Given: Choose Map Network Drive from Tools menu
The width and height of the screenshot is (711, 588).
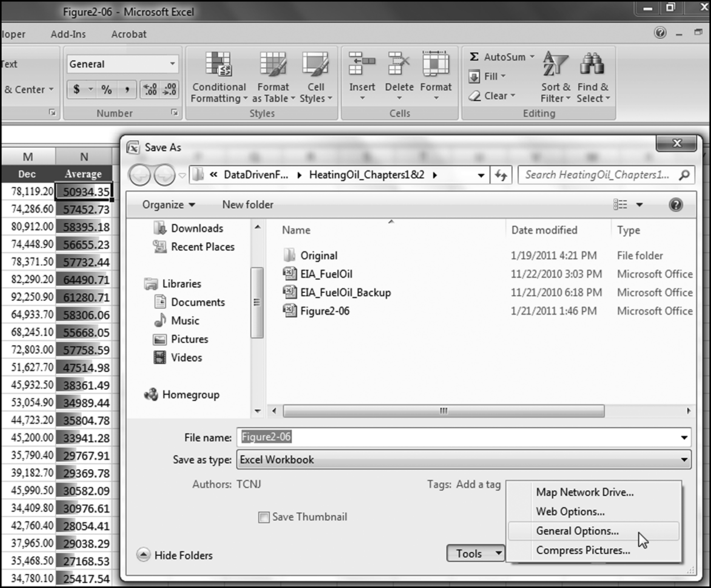Looking at the screenshot, I should (x=585, y=492).
